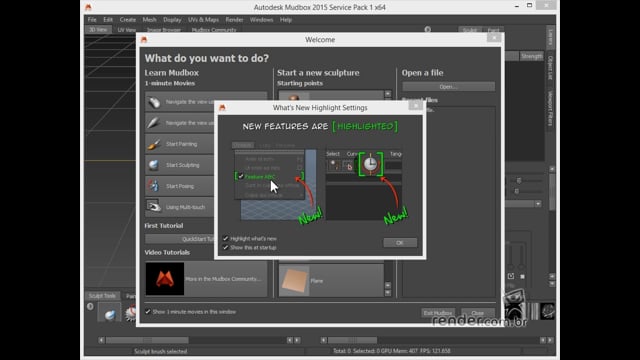Click the starting points list bottom down arrow
Image resolution: width=640 pixels, height=360 pixels.
point(388,293)
